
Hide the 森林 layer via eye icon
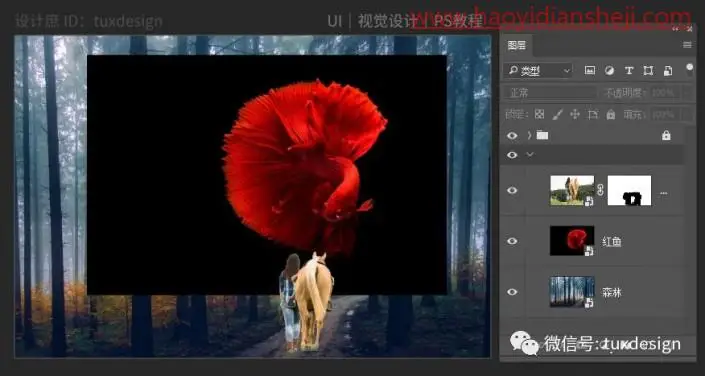click(512, 292)
